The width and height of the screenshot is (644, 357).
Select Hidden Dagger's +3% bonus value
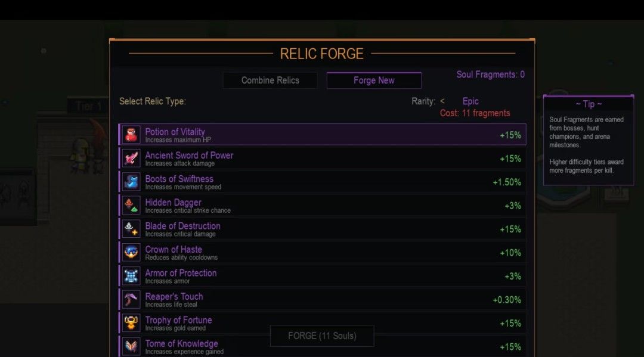(512, 206)
